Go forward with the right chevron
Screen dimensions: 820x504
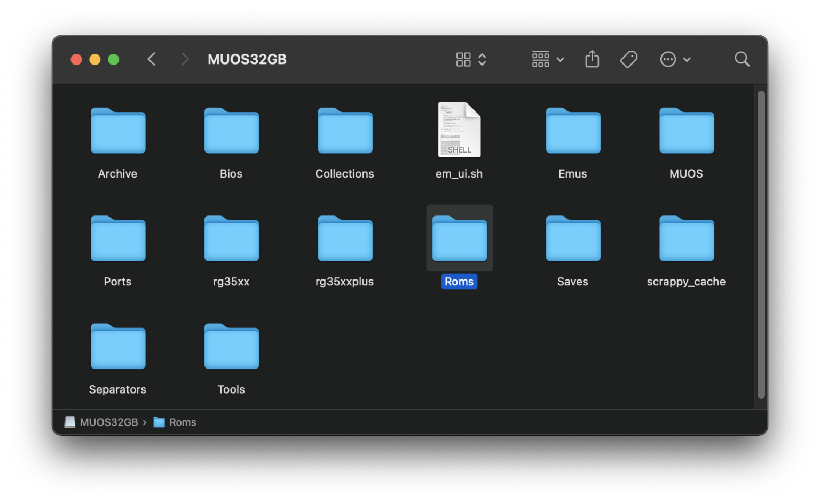(185, 59)
